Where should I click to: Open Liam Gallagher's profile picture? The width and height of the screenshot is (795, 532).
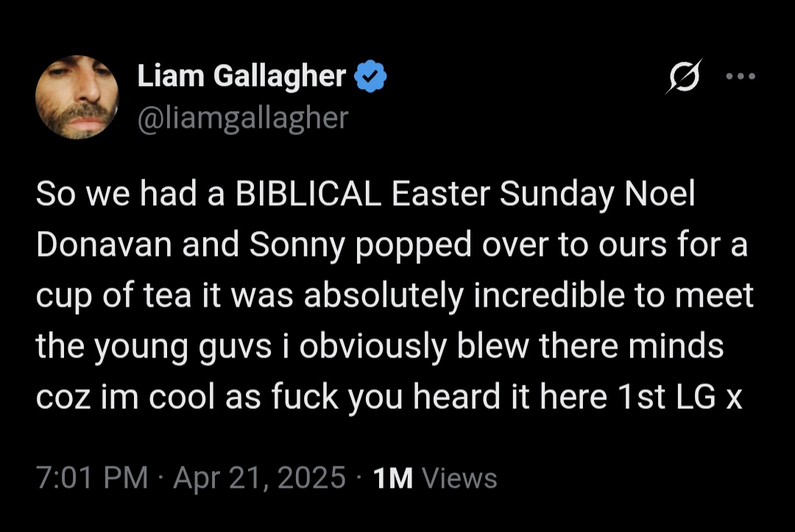click(x=77, y=97)
